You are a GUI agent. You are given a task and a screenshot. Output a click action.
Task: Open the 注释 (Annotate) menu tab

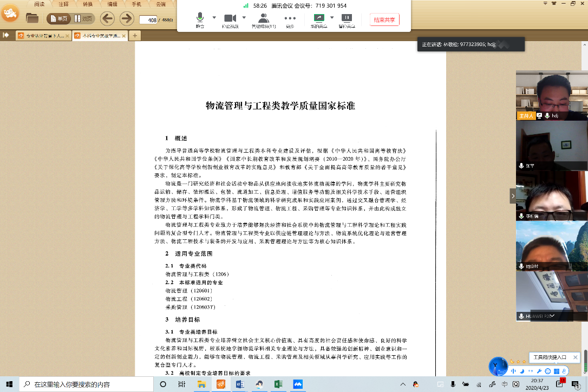point(63,4)
